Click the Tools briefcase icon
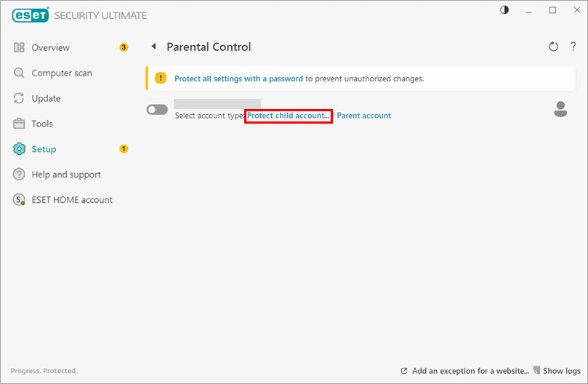Screen dimensions: 588x384 pyautogui.click(x=19, y=124)
